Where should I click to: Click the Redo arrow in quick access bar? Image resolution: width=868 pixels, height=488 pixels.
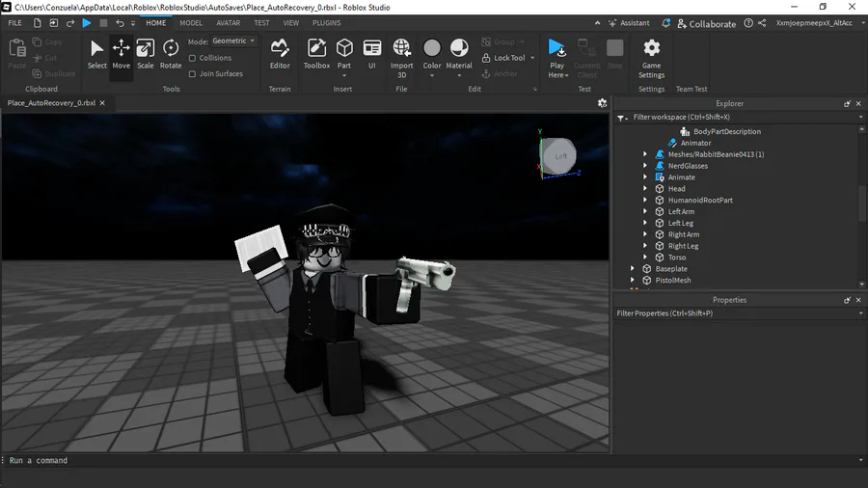coord(70,23)
